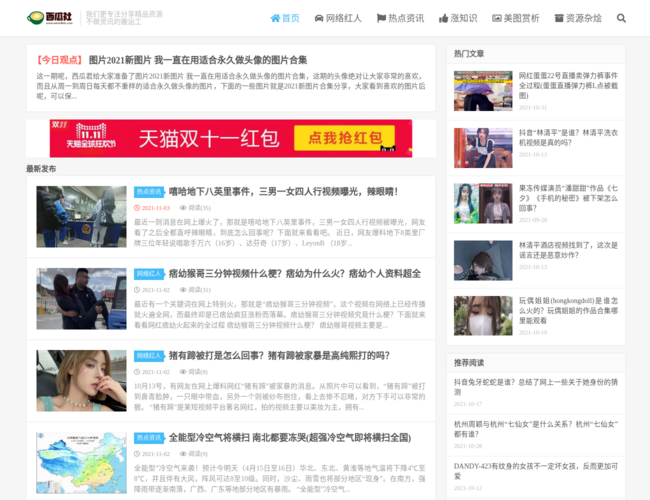Open the China weather map thumbnail
Image resolution: width=650 pixels, height=500 pixels.
[x=81, y=463]
